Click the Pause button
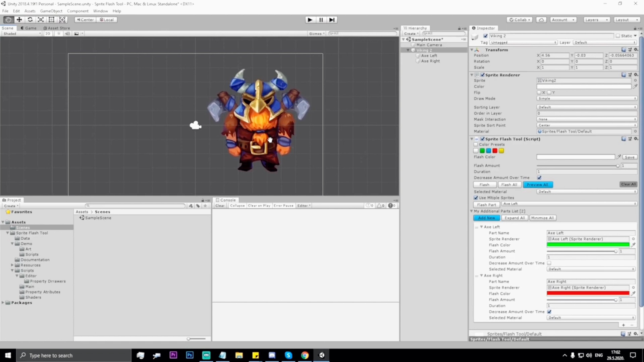The image size is (644, 362). coord(321,20)
